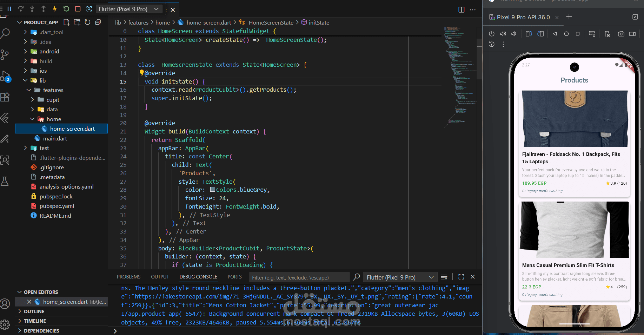Pause debugger execution
The width and height of the screenshot is (644, 335).
pos(9,9)
